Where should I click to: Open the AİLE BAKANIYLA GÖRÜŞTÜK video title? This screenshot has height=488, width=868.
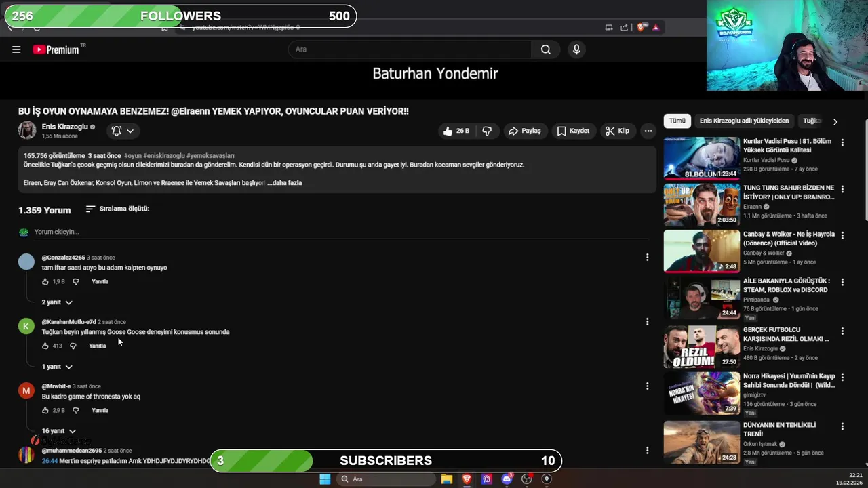[787, 285]
